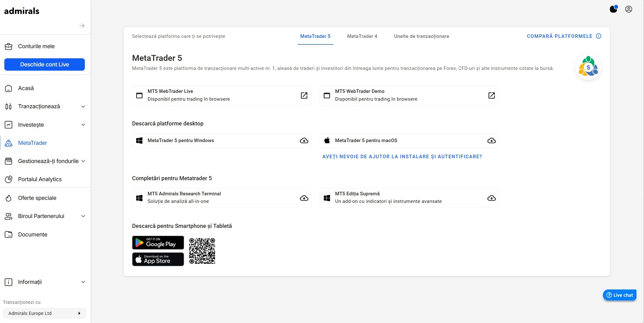Image resolution: width=644 pixels, height=323 pixels.
Task: Open Conturile mele in the sidebar
Action: point(36,46)
